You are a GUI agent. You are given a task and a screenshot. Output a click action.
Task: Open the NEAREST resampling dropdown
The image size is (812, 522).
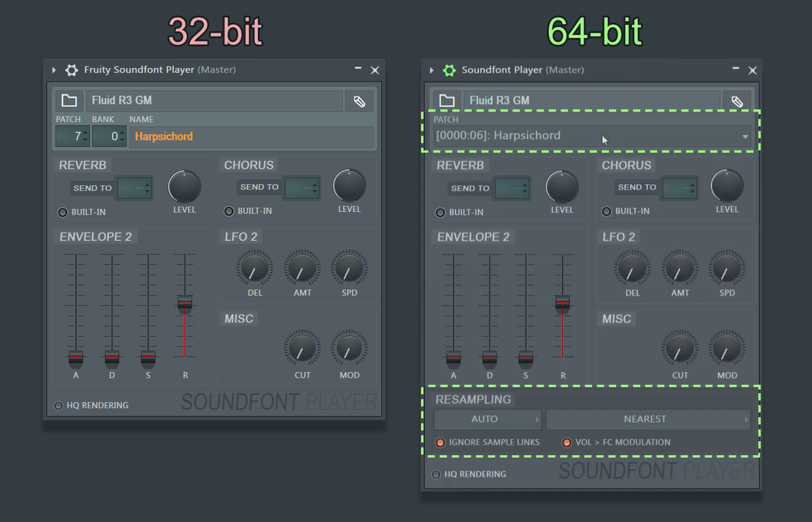click(648, 419)
